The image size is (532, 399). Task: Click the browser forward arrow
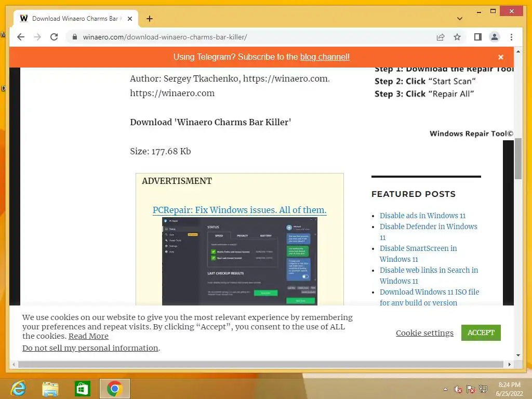pos(37,37)
